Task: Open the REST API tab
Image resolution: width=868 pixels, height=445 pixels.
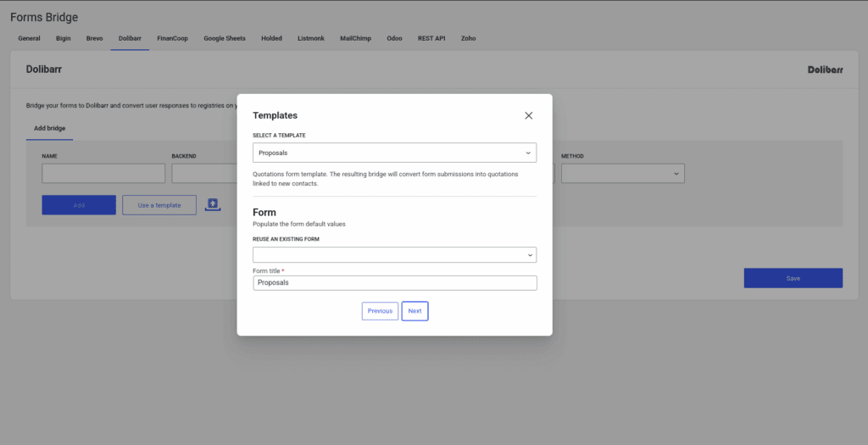Action: [x=431, y=38]
